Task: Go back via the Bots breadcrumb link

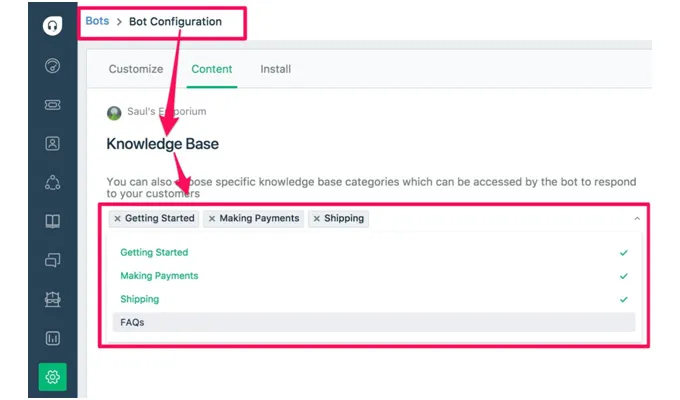Action: pyautogui.click(x=97, y=21)
